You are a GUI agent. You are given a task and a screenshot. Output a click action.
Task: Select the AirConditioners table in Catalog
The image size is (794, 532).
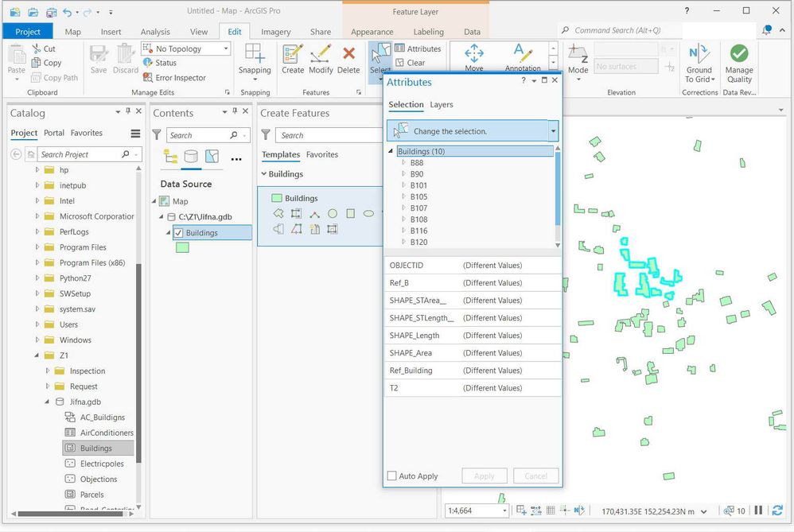99,433
